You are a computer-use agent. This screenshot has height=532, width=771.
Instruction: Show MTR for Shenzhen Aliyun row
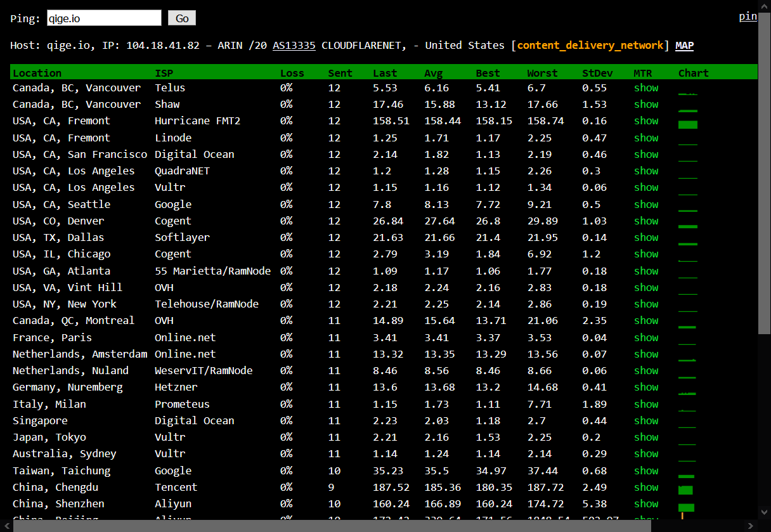point(646,503)
